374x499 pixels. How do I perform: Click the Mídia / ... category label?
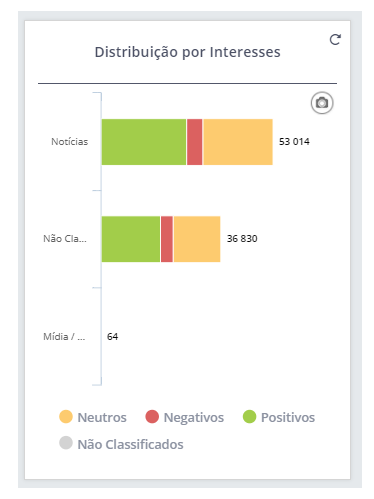click(64, 336)
